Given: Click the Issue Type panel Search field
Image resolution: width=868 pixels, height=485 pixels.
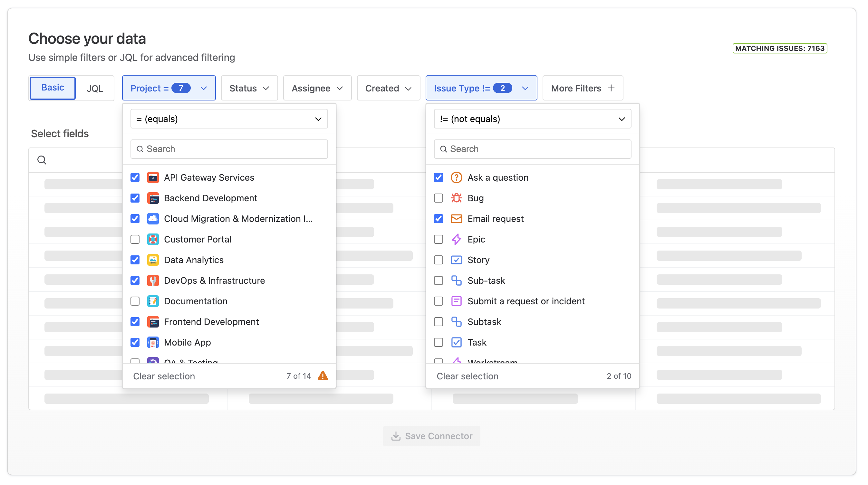Looking at the screenshot, I should click(x=532, y=149).
